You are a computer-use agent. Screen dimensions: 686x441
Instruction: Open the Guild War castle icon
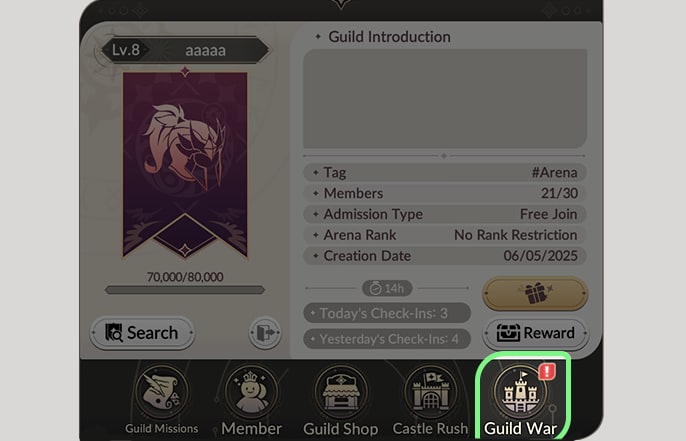pyautogui.click(x=520, y=392)
